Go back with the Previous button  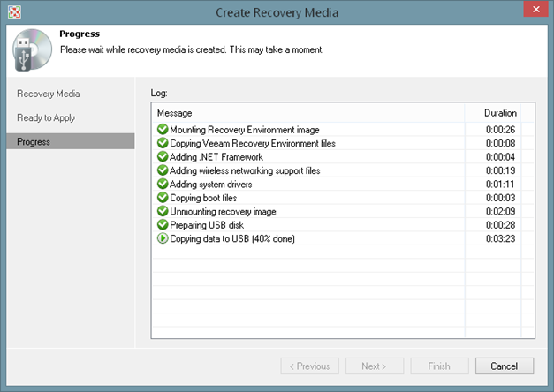click(x=310, y=366)
